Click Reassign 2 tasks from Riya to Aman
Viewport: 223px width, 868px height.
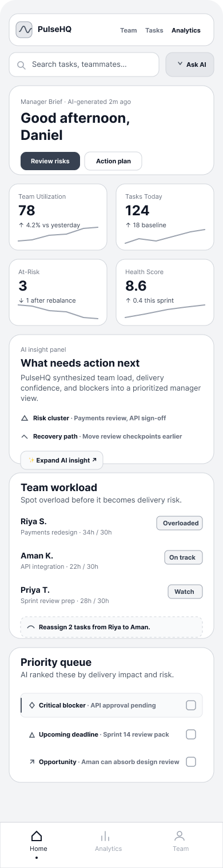tap(111, 627)
